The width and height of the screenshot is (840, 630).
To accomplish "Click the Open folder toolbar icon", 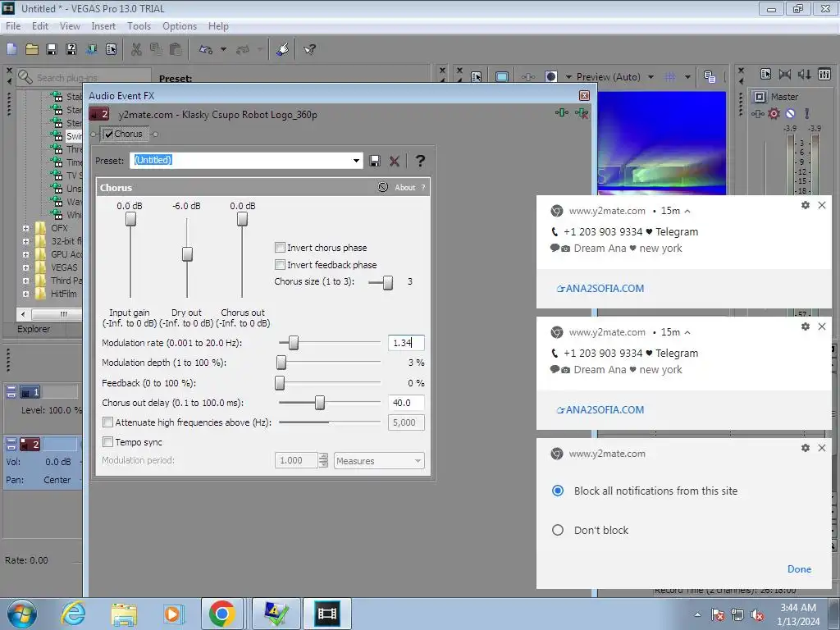I will [32, 50].
